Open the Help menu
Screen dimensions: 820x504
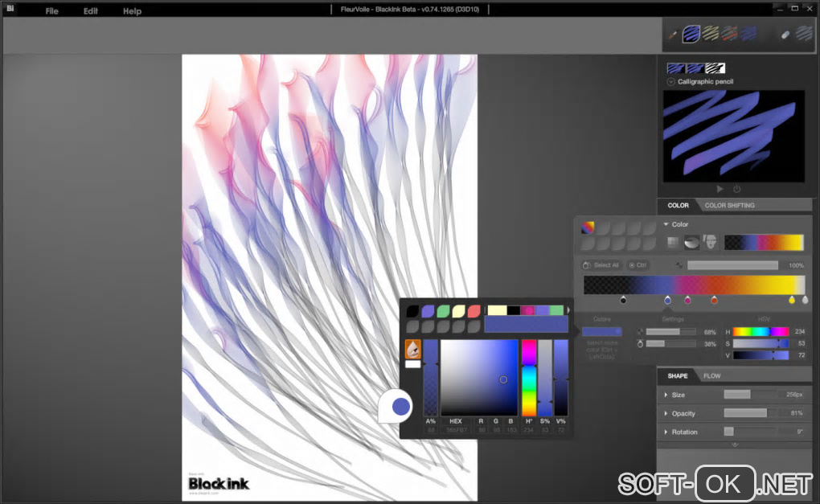tap(133, 11)
